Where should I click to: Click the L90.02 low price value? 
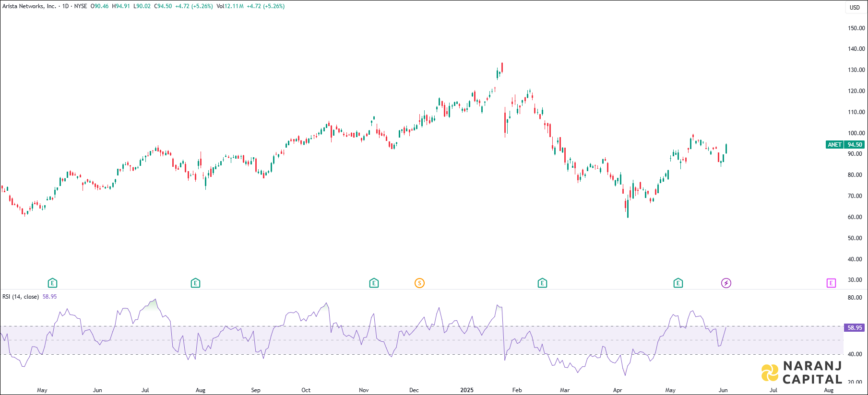click(142, 6)
